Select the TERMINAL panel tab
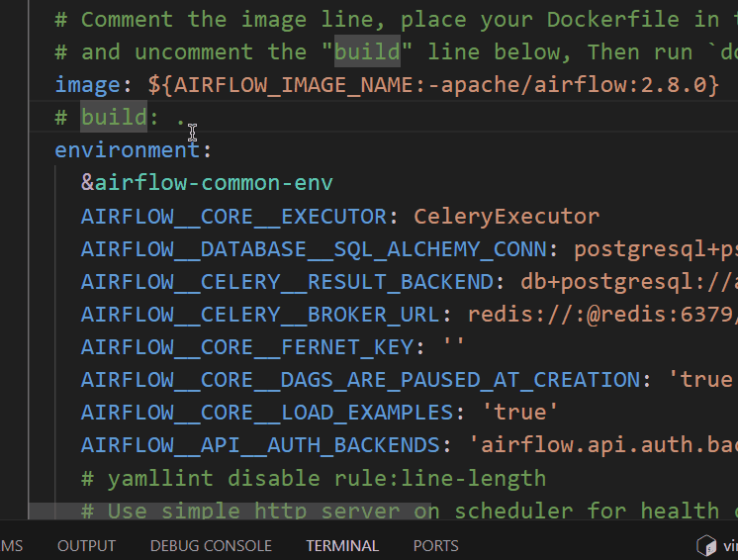 click(x=342, y=545)
